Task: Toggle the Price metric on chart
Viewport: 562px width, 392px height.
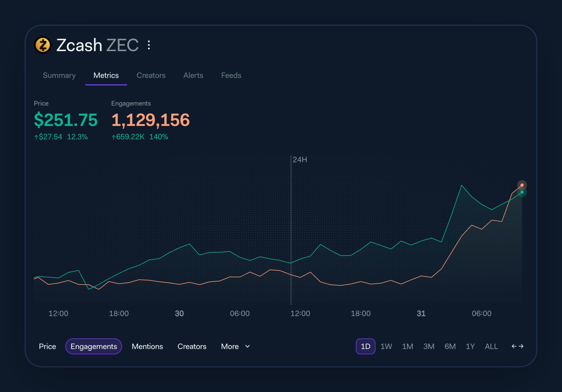Action: 47,346
